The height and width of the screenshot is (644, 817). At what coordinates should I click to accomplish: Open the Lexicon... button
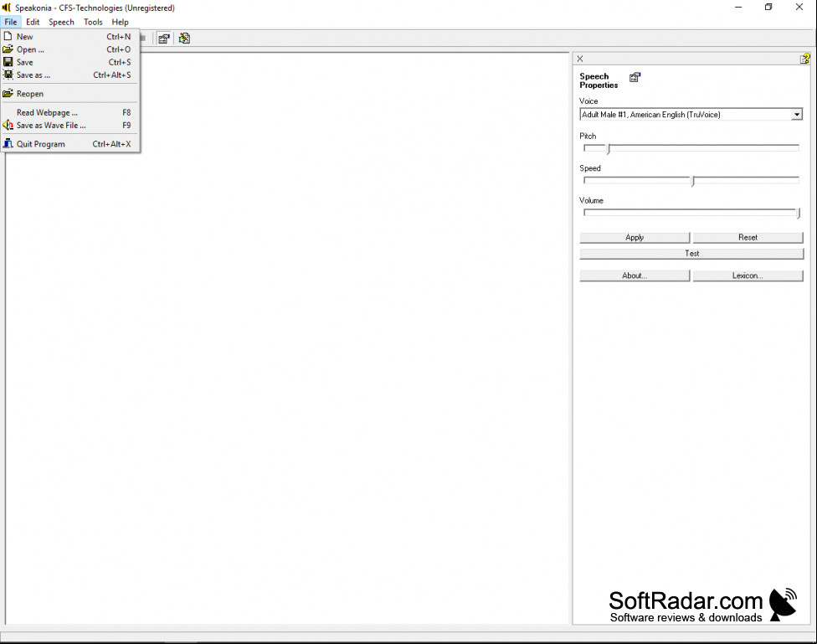click(748, 276)
